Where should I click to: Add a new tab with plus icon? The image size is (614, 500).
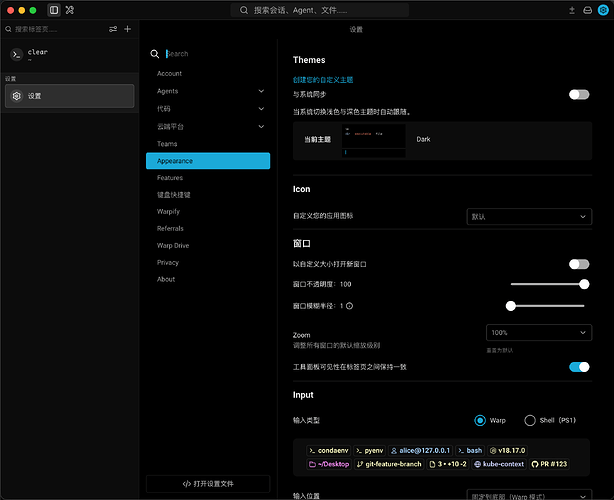pyautogui.click(x=128, y=29)
